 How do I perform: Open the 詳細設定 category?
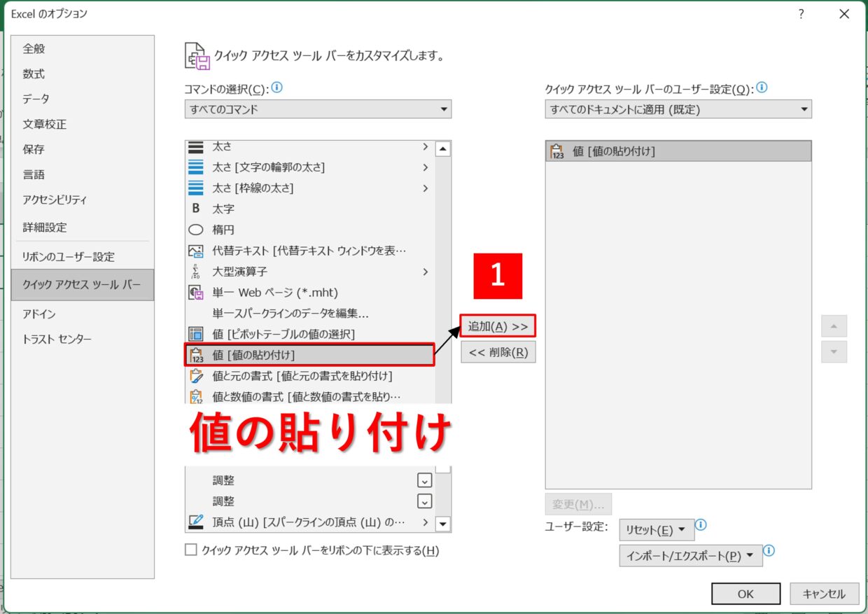(83, 228)
